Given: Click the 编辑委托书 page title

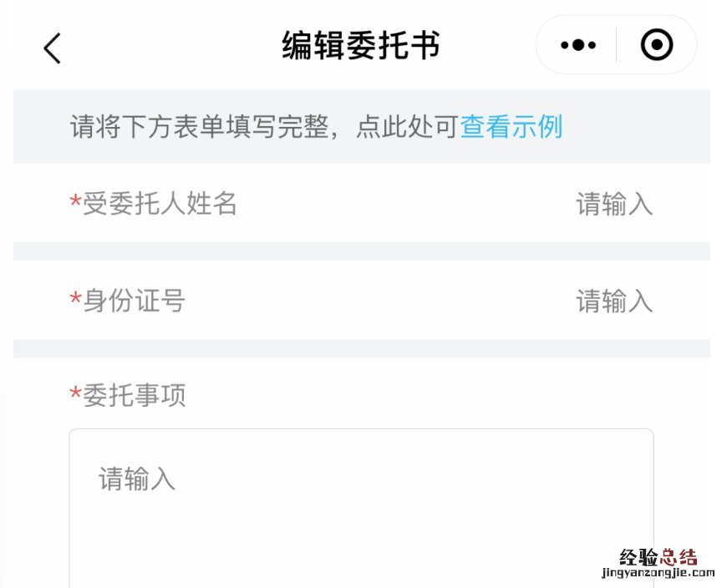Looking at the screenshot, I should 361,46.
